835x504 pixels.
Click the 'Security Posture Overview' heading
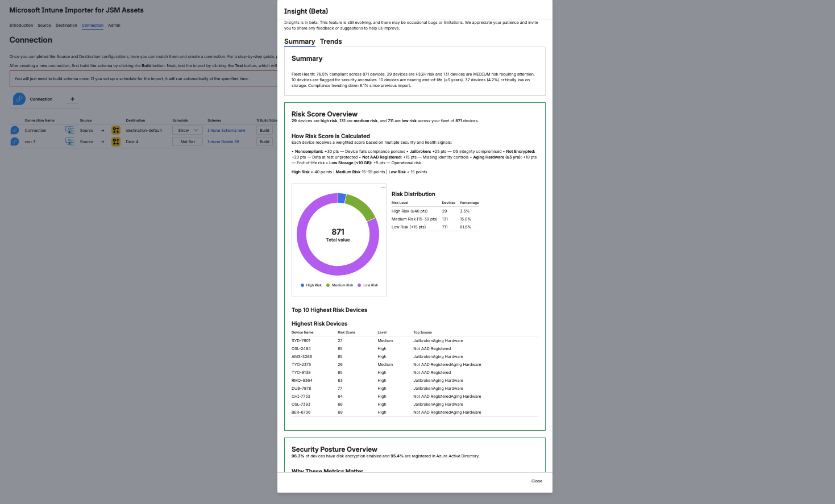(x=334, y=449)
